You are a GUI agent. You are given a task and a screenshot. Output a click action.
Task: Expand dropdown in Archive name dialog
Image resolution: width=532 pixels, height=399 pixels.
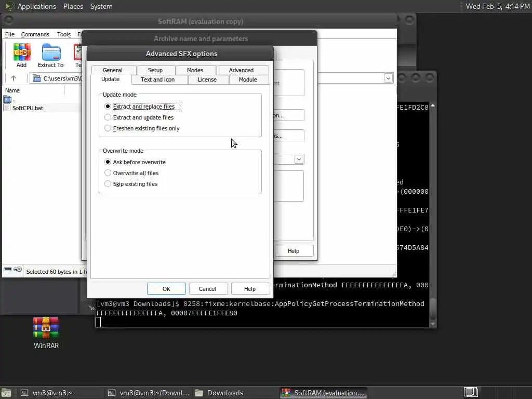(299, 159)
